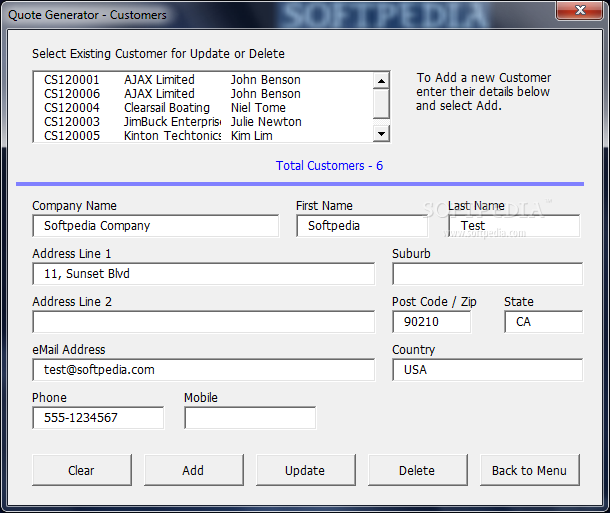The height and width of the screenshot is (513, 610).
Task: Focus the Company Name field
Action: click(155, 226)
